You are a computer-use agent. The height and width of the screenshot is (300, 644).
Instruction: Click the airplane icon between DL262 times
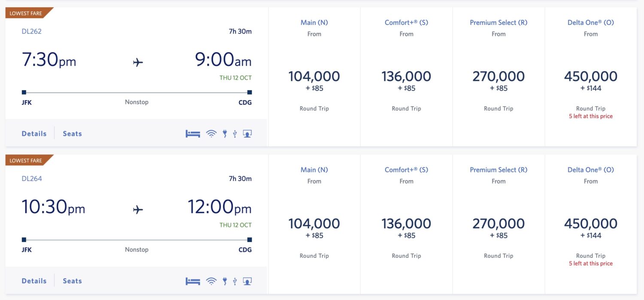point(137,61)
